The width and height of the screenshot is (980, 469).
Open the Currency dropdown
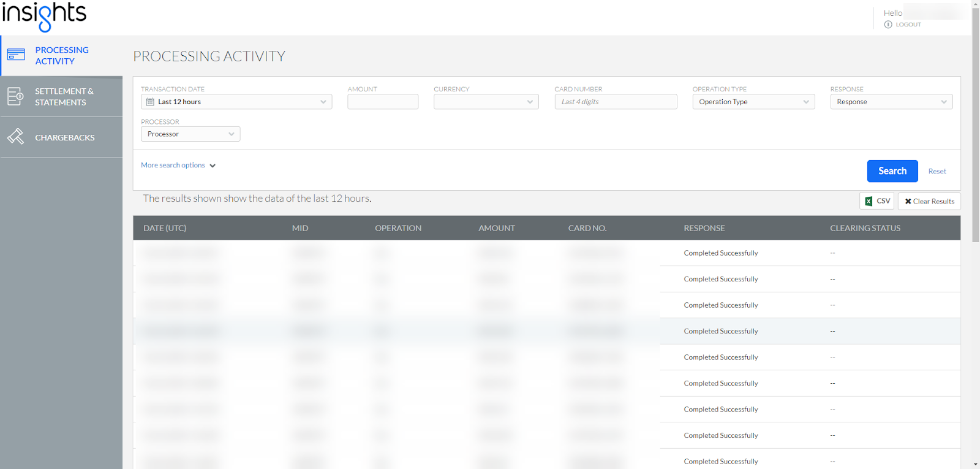pyautogui.click(x=486, y=102)
